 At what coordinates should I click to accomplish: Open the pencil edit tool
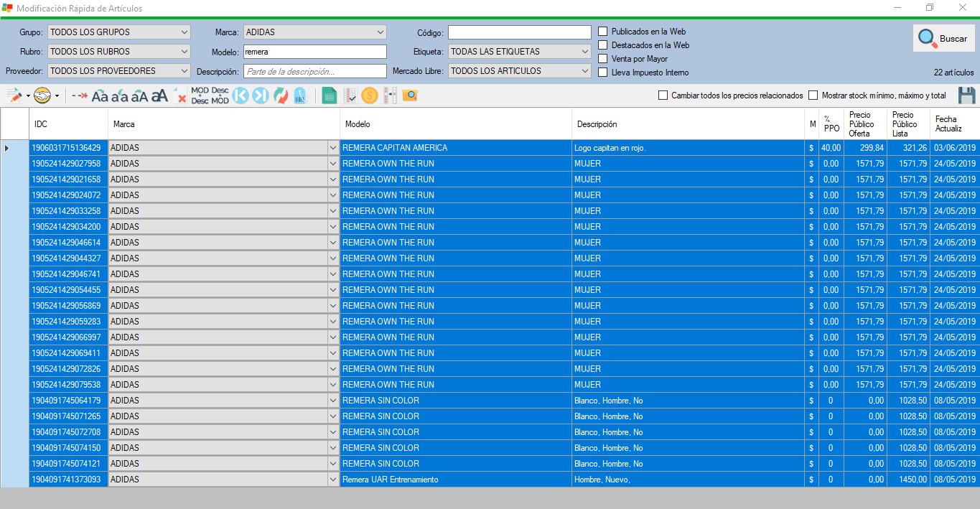pos(14,95)
